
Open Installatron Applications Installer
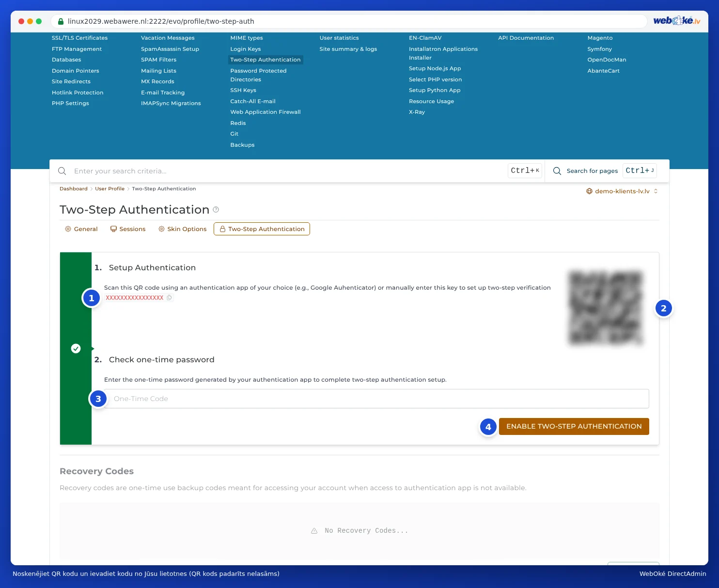[x=443, y=53]
